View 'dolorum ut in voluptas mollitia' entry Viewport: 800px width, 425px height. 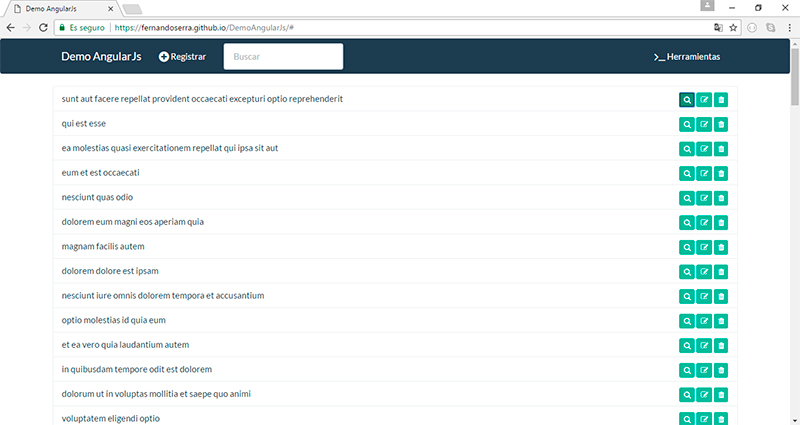pyautogui.click(x=687, y=394)
